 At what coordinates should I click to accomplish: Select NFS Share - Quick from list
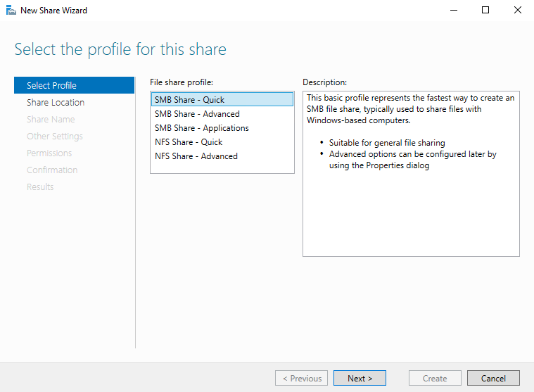click(189, 142)
